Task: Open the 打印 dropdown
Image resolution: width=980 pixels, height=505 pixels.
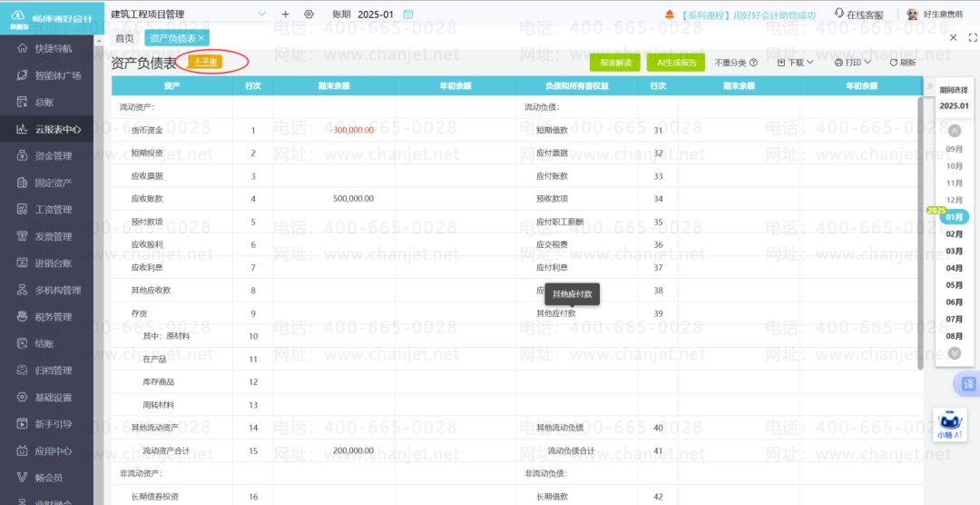Action: [852, 63]
